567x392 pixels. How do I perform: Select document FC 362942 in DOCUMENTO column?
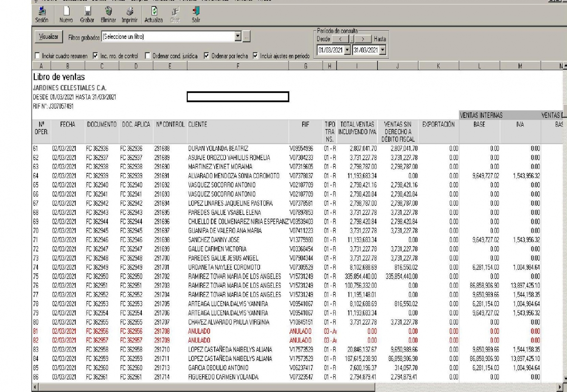coord(97,203)
